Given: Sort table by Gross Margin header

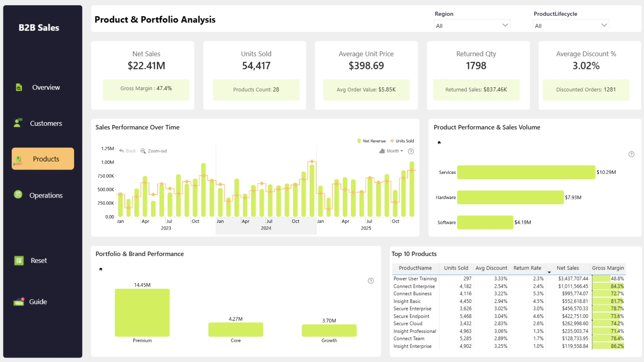Looking at the screenshot, I should point(608,268).
